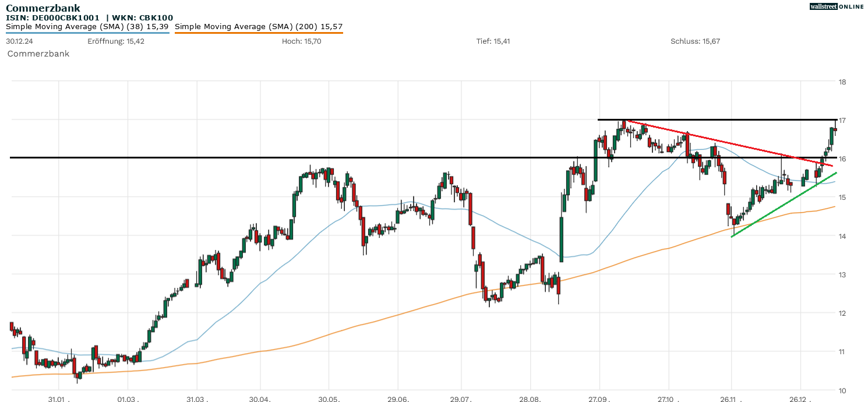Screen dimensions: 868x402
Task: Click the 31.01. date on x-axis
Action: [59, 400]
